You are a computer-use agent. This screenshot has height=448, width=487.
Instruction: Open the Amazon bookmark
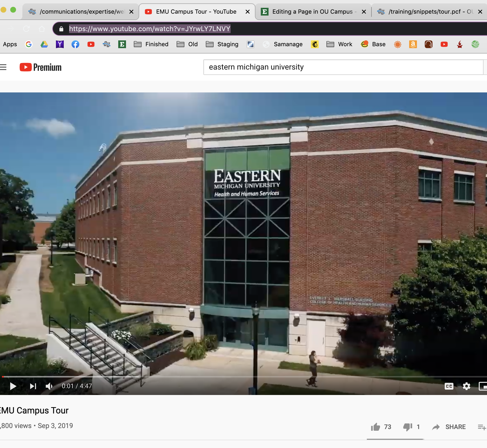pyautogui.click(x=413, y=44)
